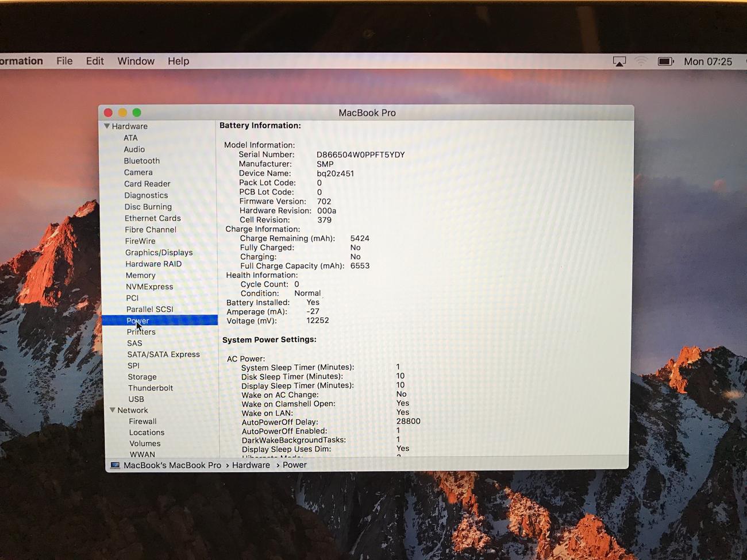Minimize the window with the yellow button
Image resolution: width=747 pixels, height=560 pixels.
pyautogui.click(x=122, y=113)
